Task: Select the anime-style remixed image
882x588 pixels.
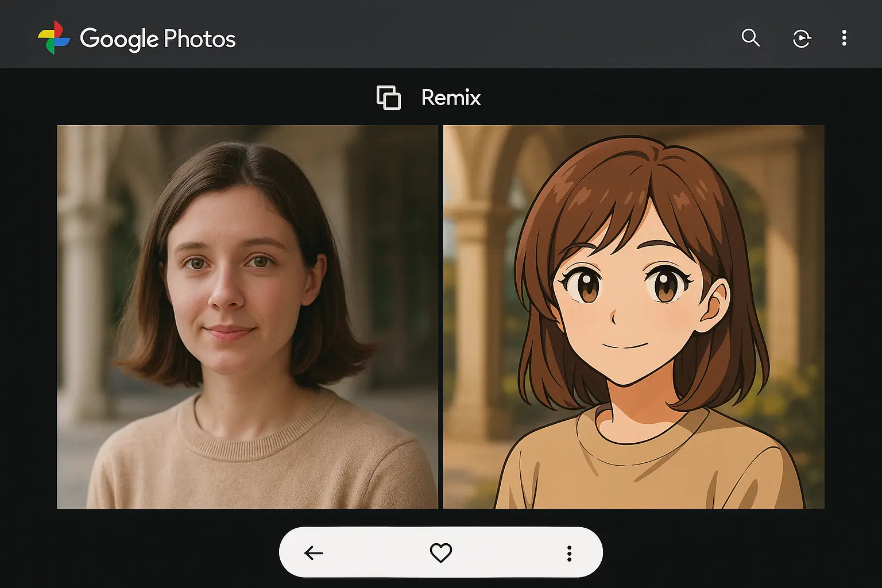Action: [634, 317]
